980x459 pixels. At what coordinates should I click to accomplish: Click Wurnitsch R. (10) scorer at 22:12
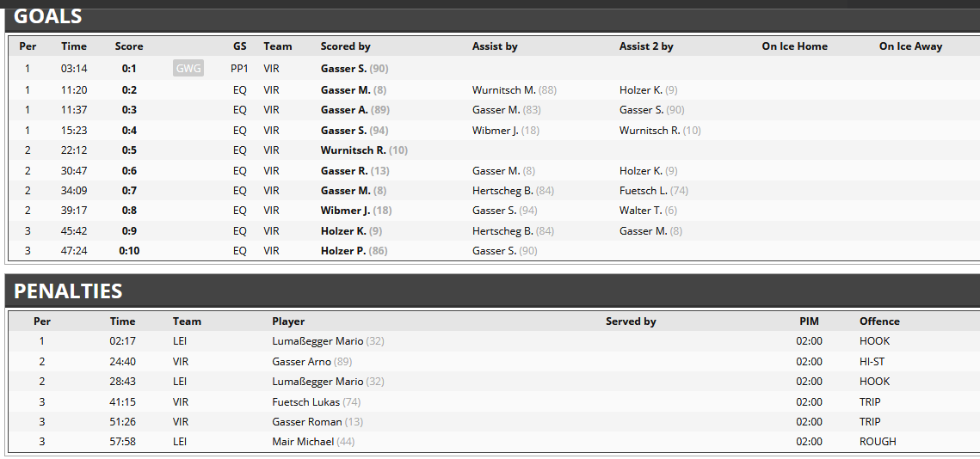pyautogui.click(x=364, y=150)
